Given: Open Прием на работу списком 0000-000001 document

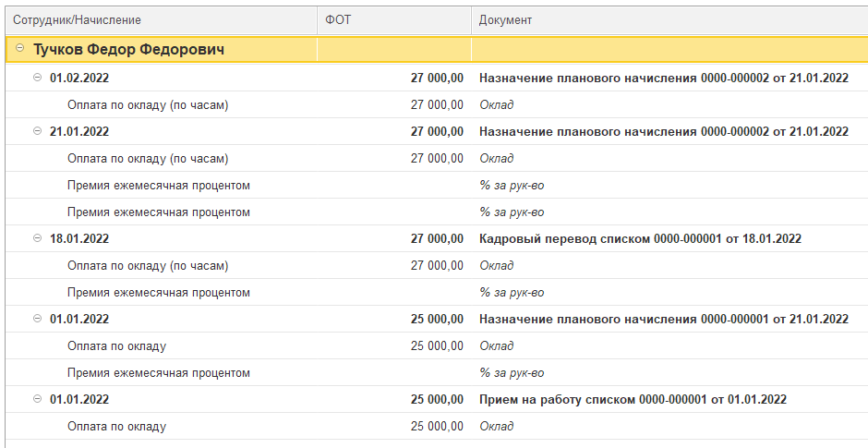Looking at the screenshot, I should (x=633, y=399).
